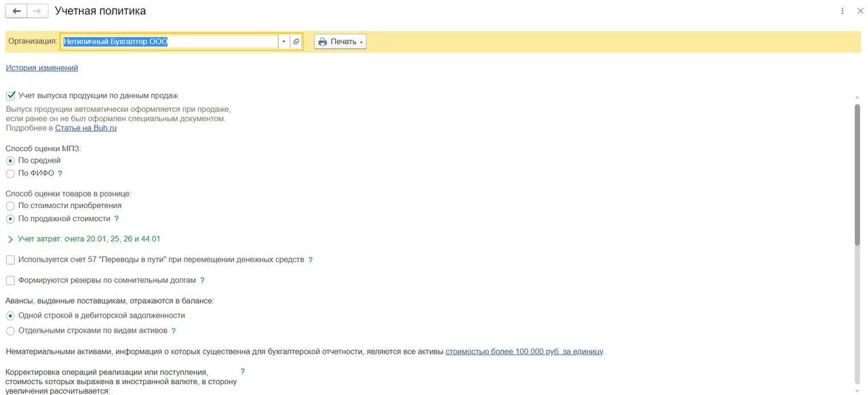This screenshot has width=868, height=395.
Task: Choose По продажной стоимости for retail goods
Action: [x=10, y=219]
